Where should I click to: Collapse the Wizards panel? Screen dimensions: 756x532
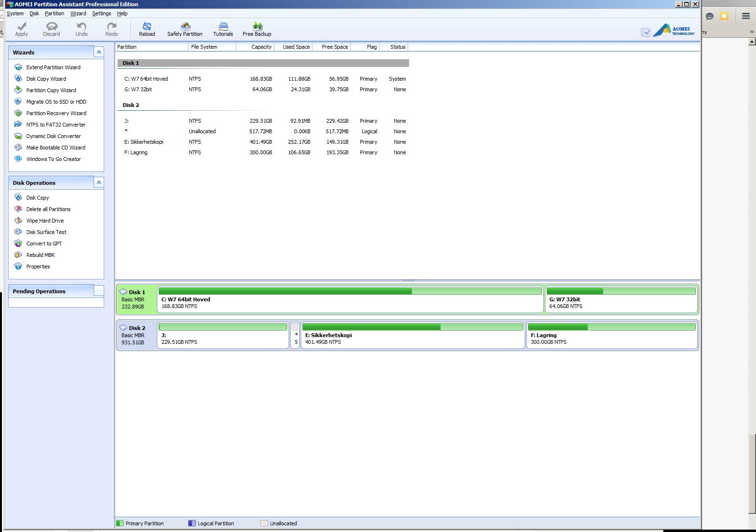pyautogui.click(x=99, y=52)
